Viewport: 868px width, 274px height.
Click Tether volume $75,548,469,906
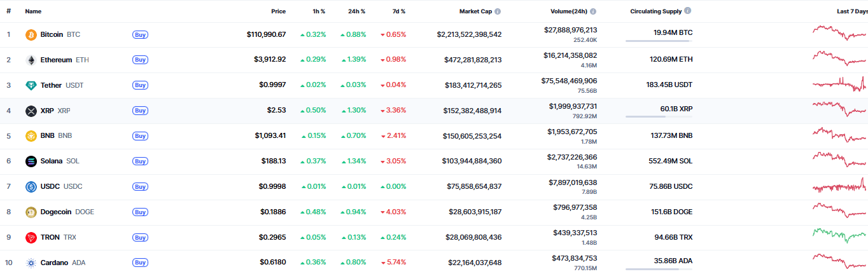coord(569,81)
